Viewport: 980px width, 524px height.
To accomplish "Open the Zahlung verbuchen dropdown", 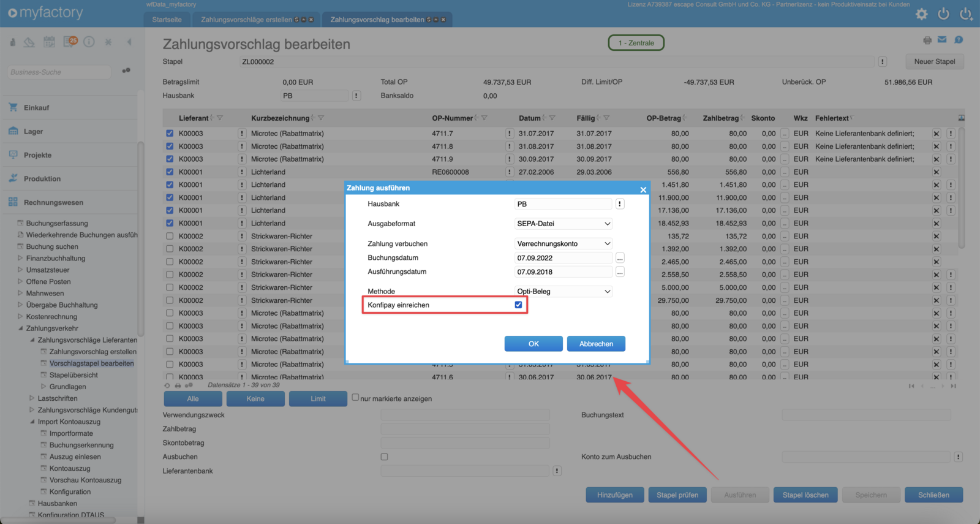I will [563, 243].
